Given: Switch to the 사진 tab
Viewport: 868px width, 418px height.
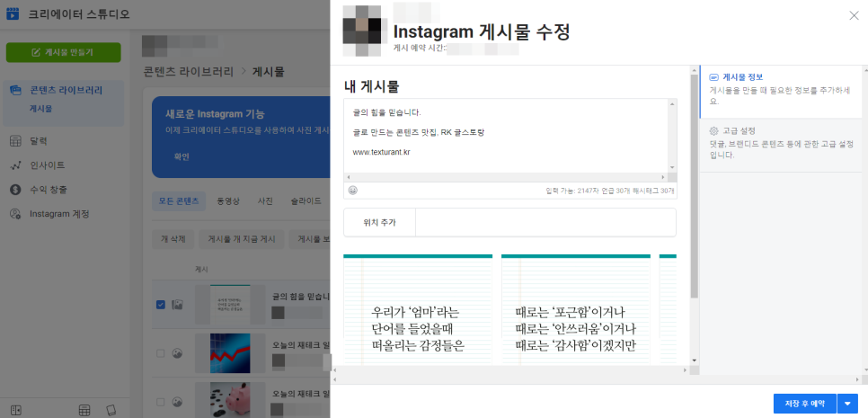Looking at the screenshot, I should pos(266,201).
